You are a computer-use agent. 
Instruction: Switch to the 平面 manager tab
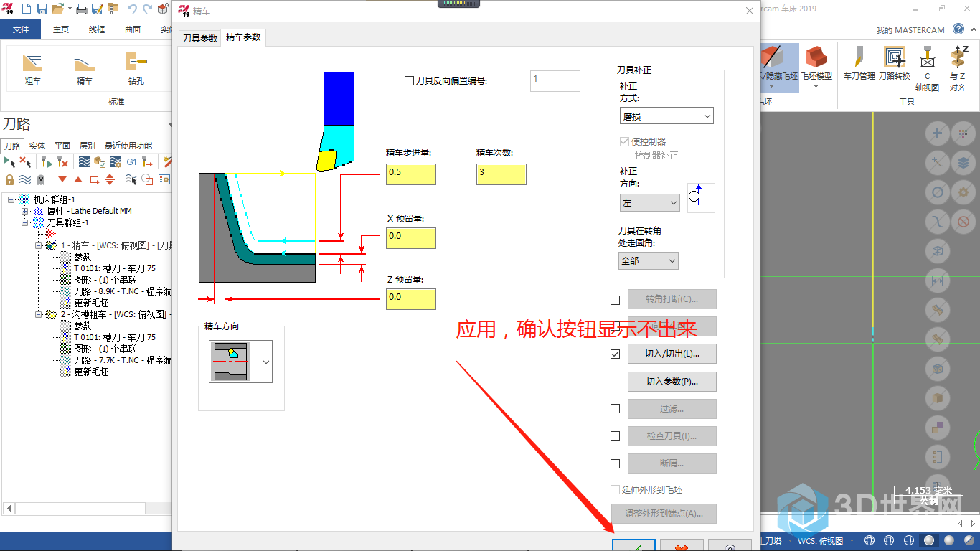62,146
